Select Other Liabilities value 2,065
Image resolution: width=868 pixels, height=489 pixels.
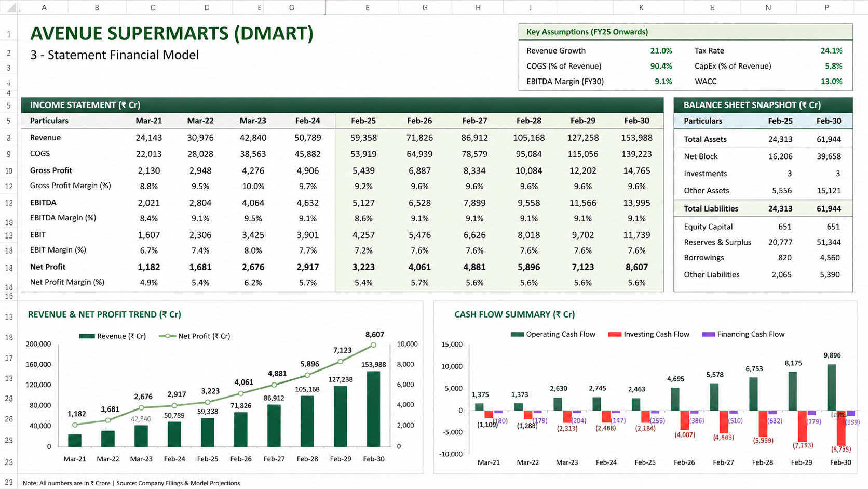point(781,275)
